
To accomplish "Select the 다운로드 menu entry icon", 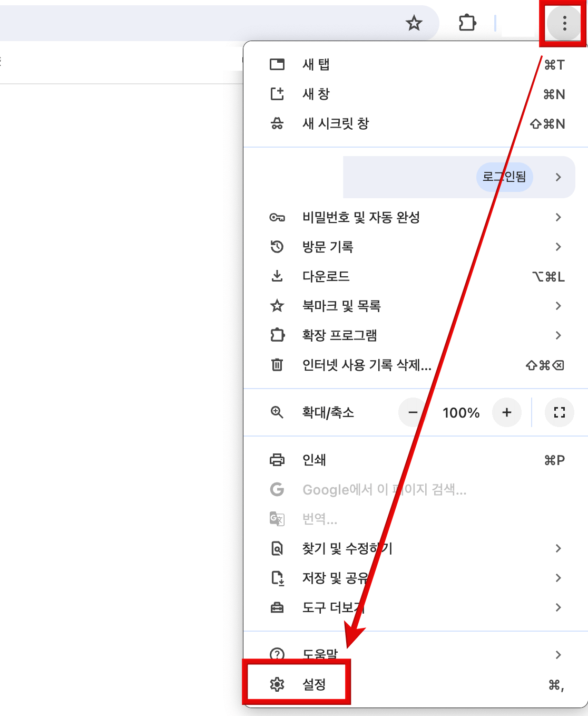I will (x=277, y=276).
